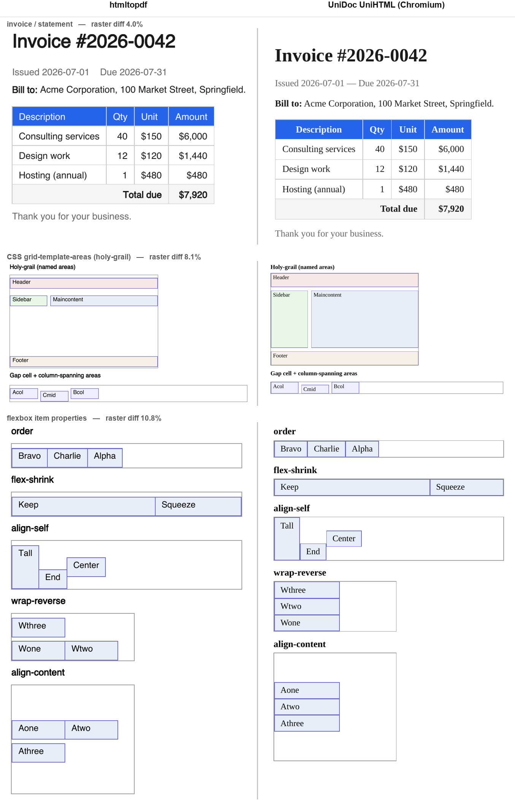Click the '$6,000' cell in the UniDoc table
The height and width of the screenshot is (812, 515).
coord(448,149)
